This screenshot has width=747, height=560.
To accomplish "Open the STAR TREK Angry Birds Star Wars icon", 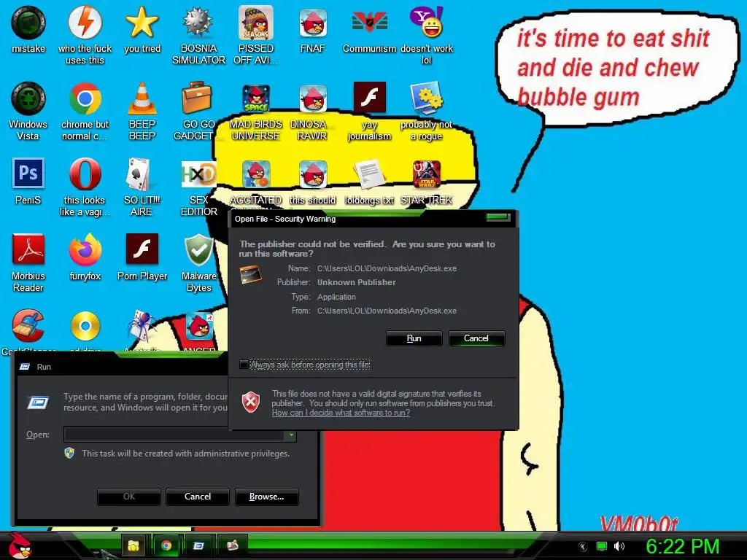I will click(426, 174).
